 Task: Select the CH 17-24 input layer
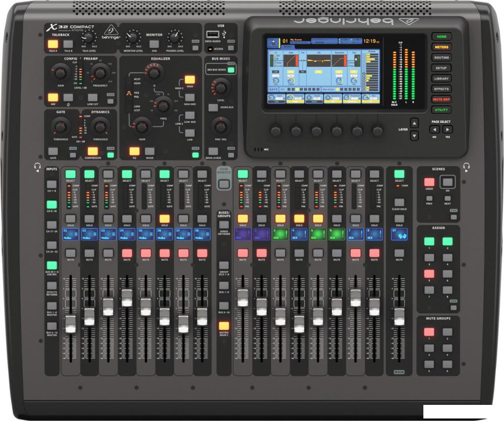click(x=51, y=225)
